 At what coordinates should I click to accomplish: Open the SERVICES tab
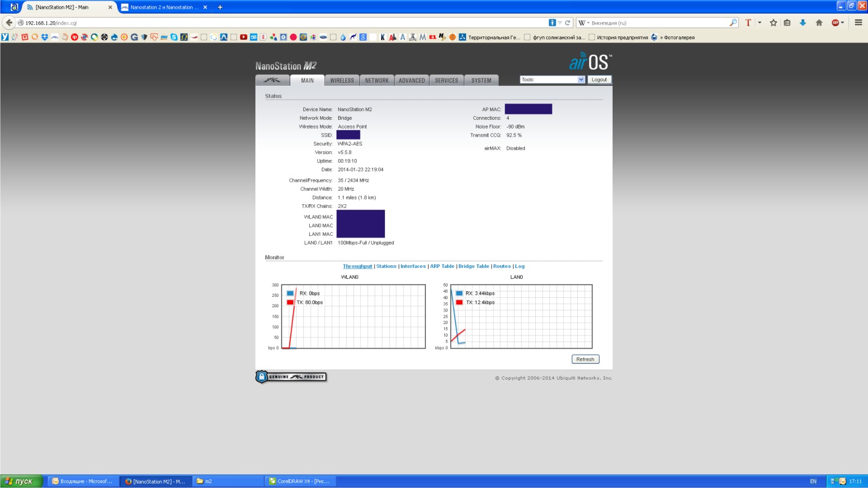point(447,80)
